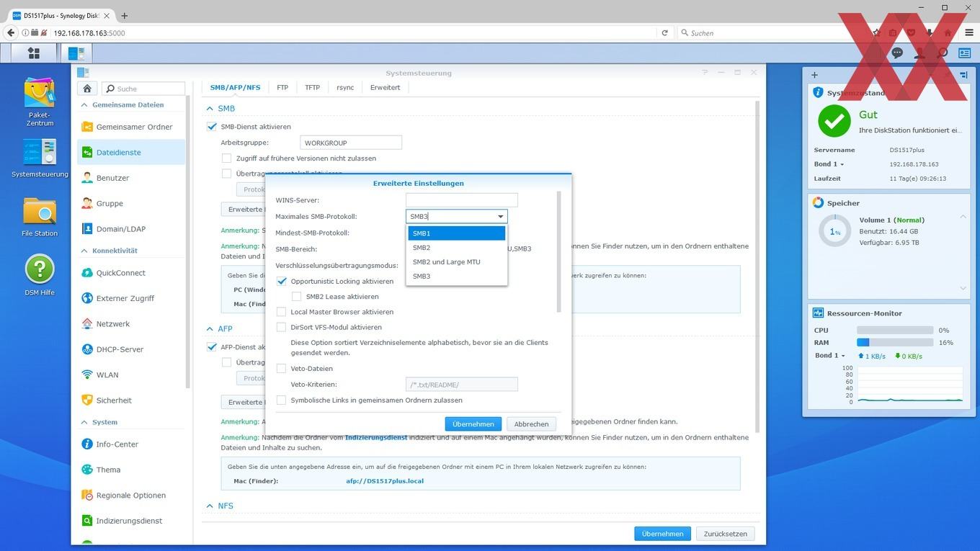The height and width of the screenshot is (551, 980).
Task: Switch to SMB/AFP/NFS tab
Action: [x=235, y=87]
